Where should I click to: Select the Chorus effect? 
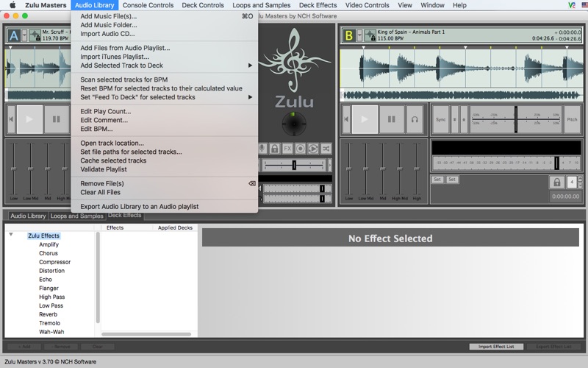49,253
